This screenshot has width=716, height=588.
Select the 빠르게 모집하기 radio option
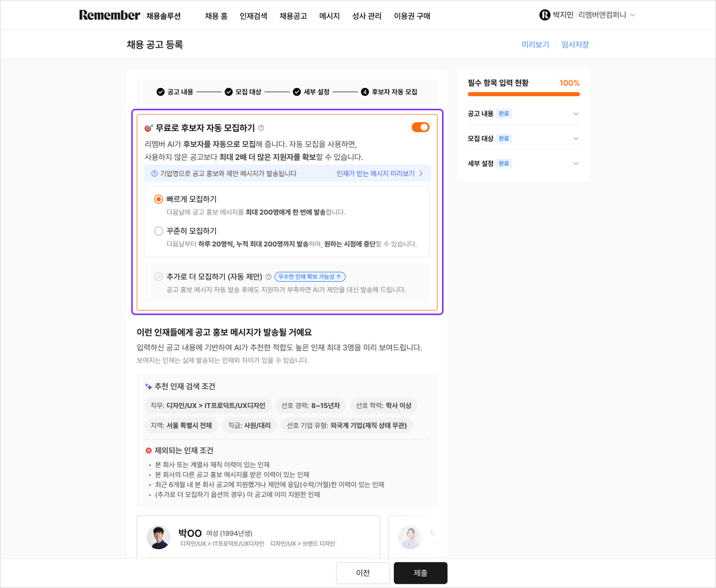(159, 199)
